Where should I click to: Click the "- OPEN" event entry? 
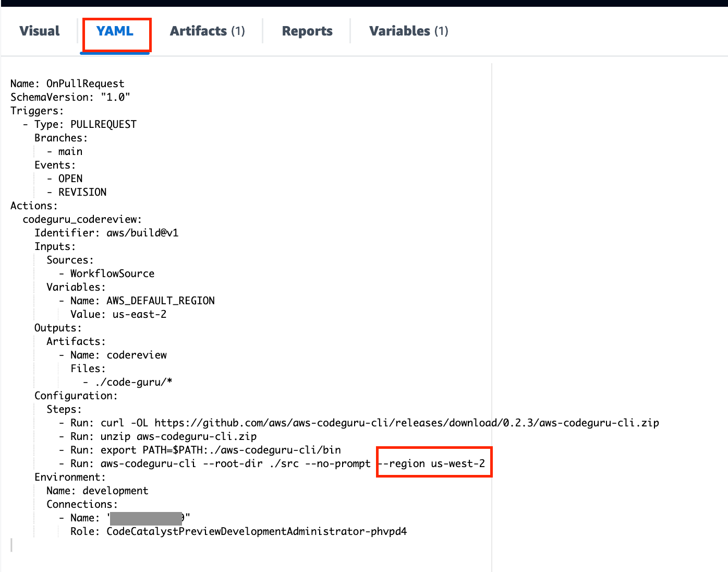[65, 178]
